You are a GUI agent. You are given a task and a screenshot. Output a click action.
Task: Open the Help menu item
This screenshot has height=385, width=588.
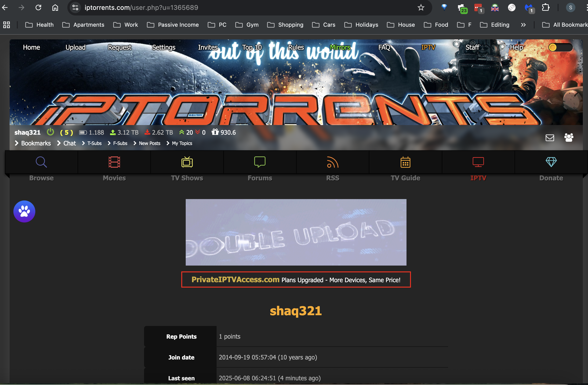coord(516,47)
